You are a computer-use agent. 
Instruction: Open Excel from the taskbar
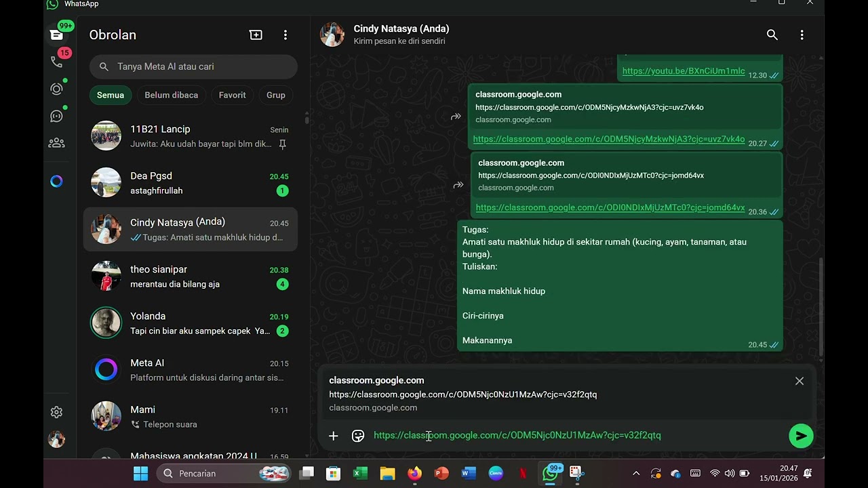[360, 473]
